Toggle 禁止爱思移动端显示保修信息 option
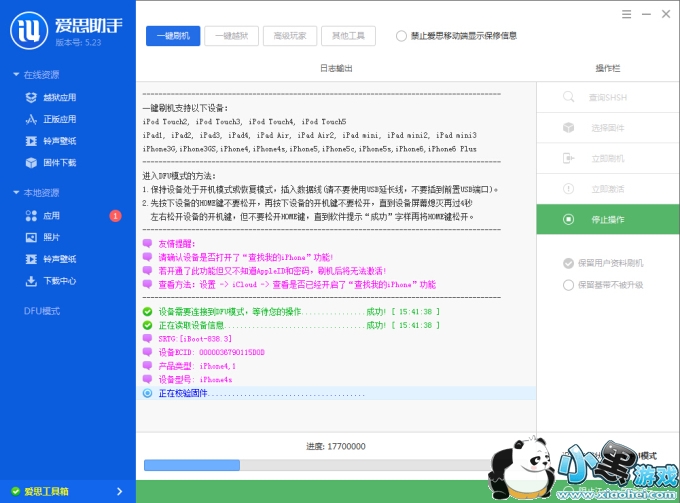The height and width of the screenshot is (503, 680). click(401, 36)
